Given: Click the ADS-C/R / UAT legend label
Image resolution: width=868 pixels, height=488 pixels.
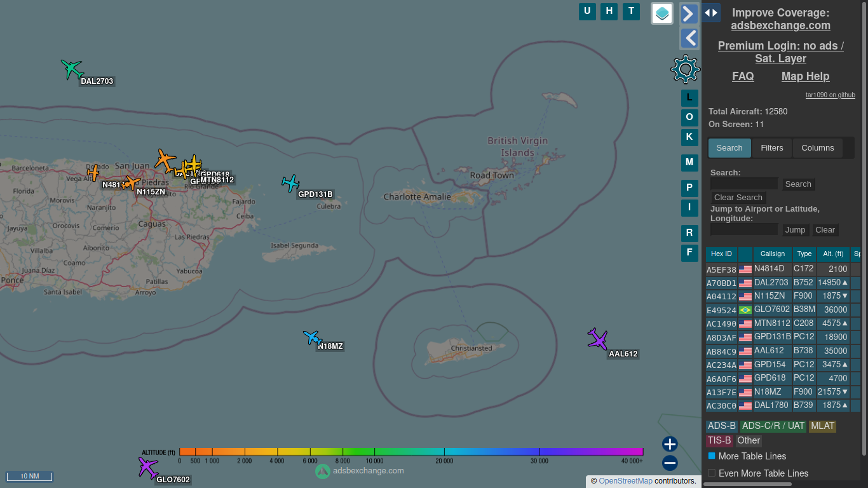Looking at the screenshot, I should point(773,426).
